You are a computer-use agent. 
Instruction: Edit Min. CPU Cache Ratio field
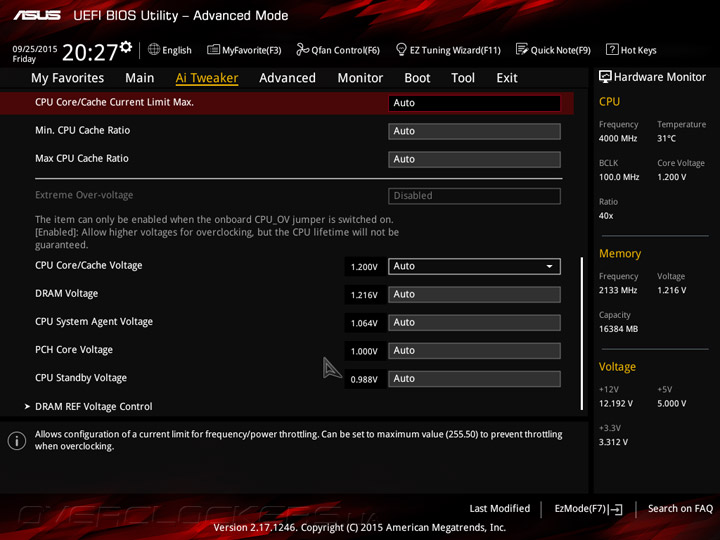pos(474,131)
